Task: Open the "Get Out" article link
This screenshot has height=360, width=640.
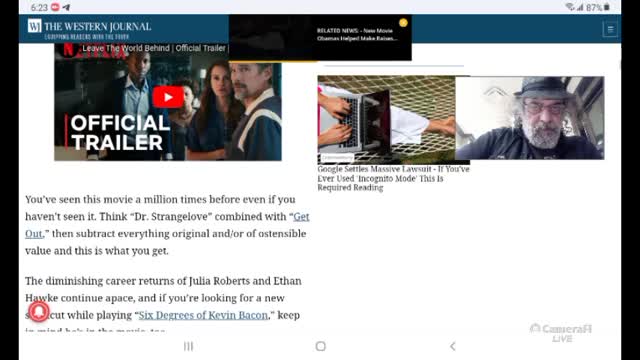Action: click(x=167, y=225)
